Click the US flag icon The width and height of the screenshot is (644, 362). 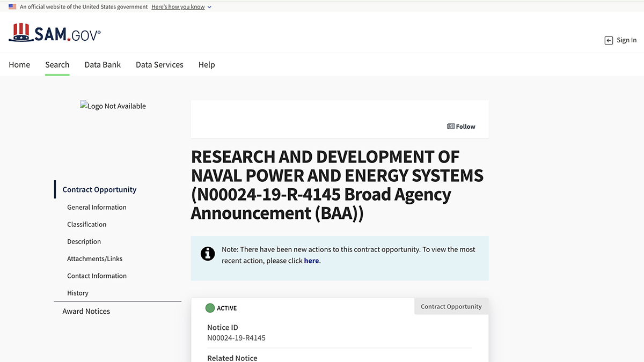coord(12,7)
